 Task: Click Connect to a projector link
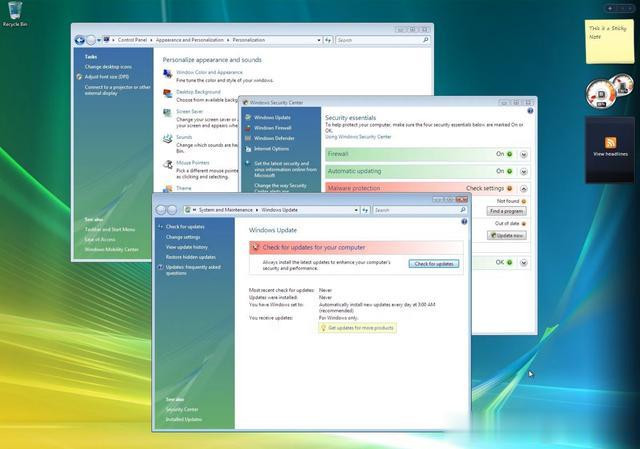pyautogui.click(x=118, y=90)
